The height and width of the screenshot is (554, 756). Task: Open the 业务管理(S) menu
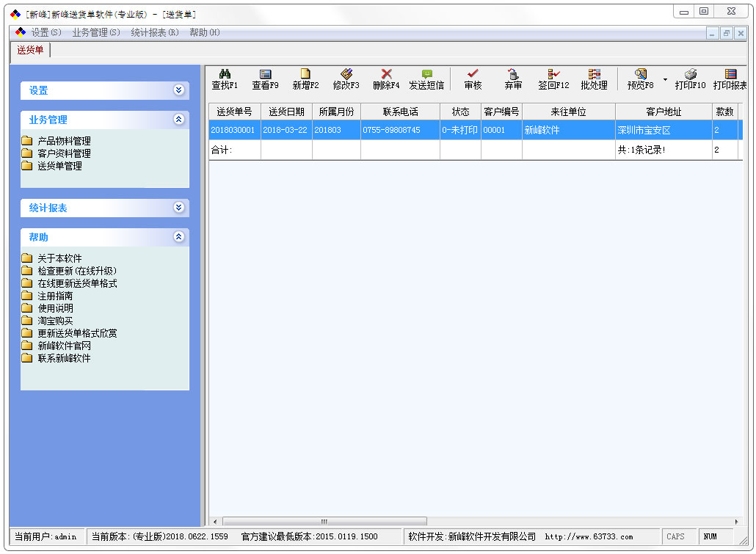(96, 32)
